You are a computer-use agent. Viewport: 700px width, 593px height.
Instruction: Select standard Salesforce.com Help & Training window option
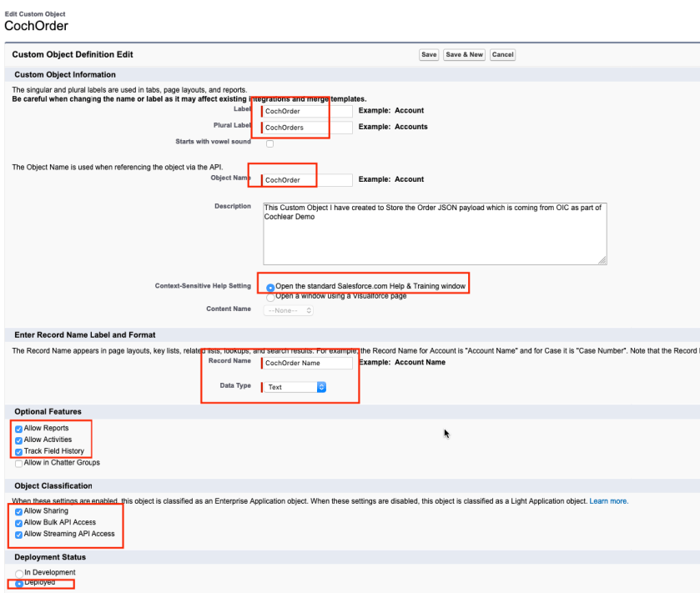(x=269, y=287)
